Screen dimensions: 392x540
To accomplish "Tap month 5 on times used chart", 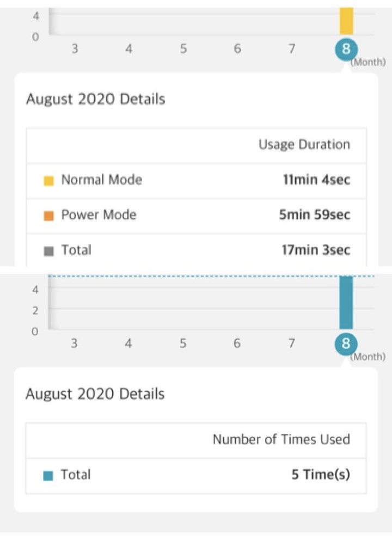I will click(182, 343).
